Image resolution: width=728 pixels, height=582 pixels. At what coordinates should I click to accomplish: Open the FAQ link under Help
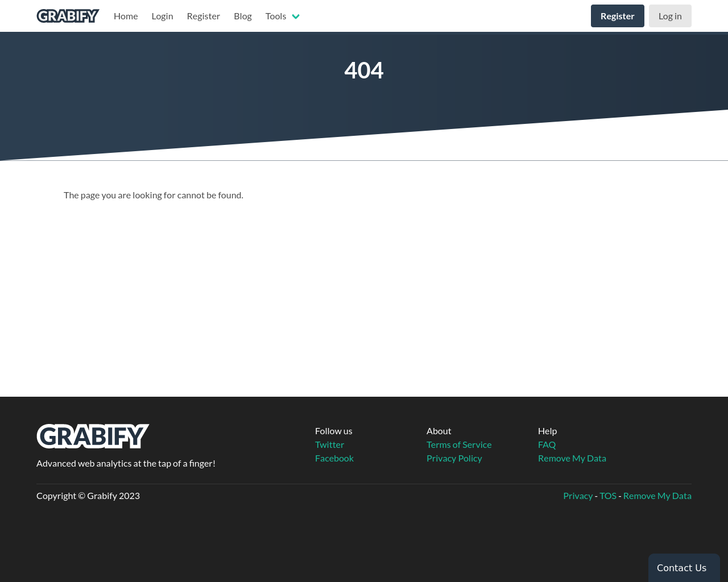[x=547, y=444]
